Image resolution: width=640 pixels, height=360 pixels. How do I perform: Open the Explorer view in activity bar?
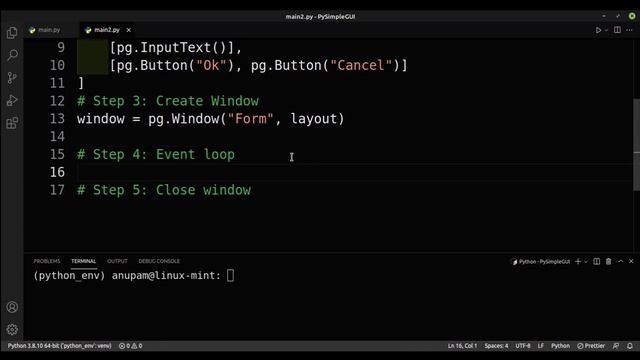click(x=12, y=33)
